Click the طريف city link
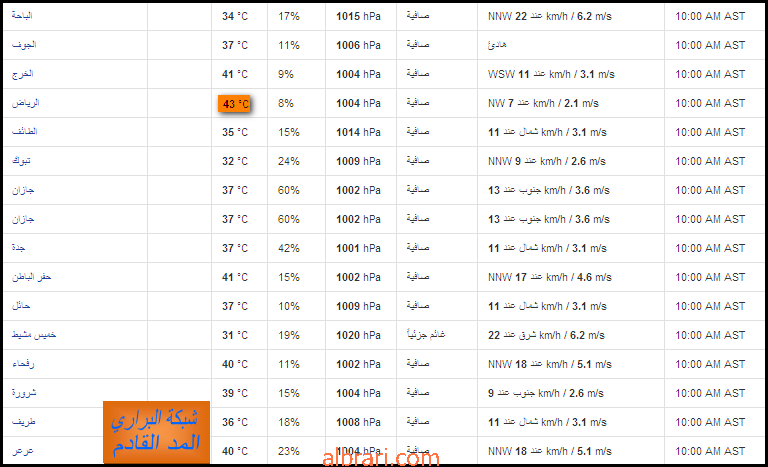This screenshot has height=467, width=768. tap(24, 421)
